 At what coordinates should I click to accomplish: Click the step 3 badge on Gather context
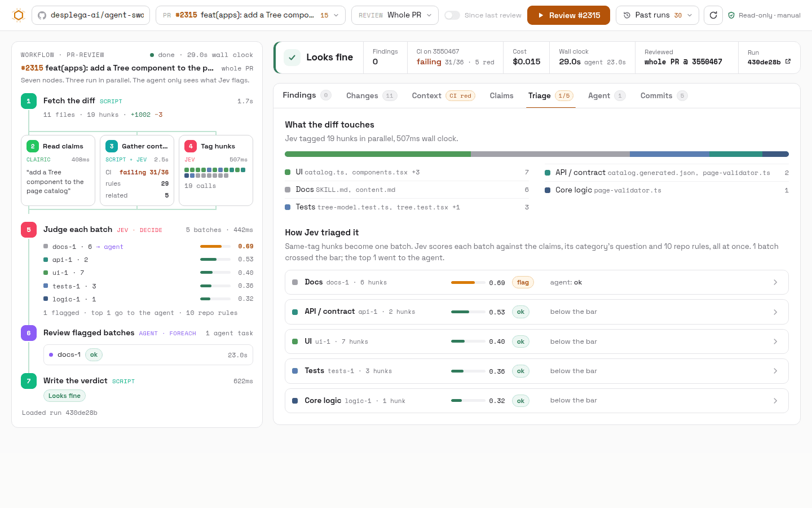112,146
